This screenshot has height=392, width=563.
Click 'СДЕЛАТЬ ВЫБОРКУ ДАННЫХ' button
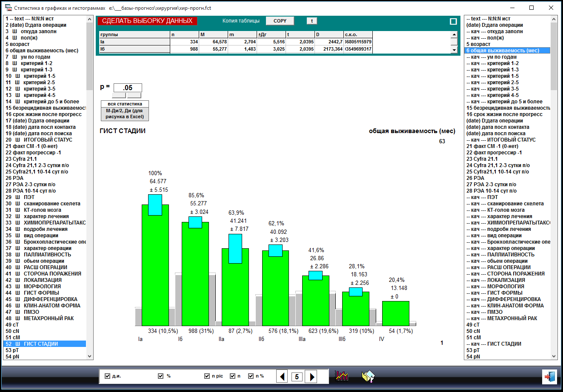point(147,21)
